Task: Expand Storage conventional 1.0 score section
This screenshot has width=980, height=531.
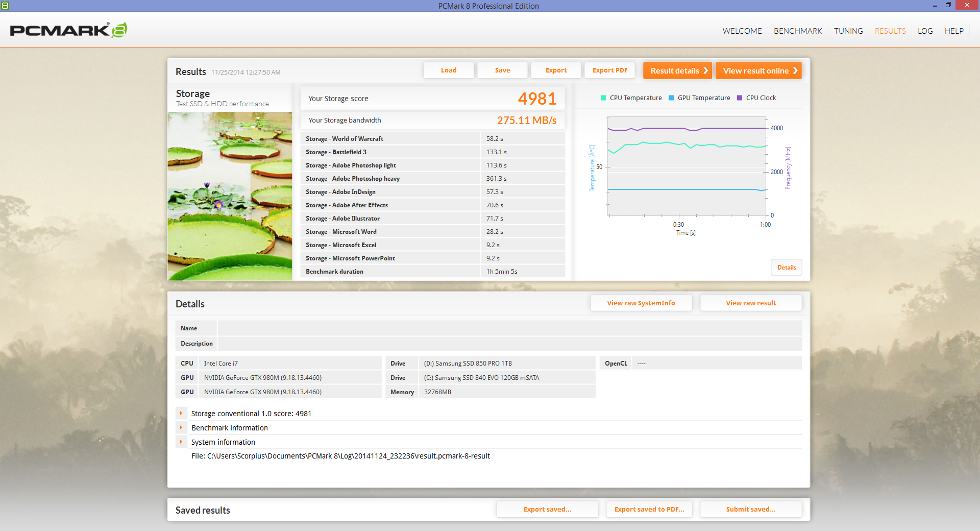Action: click(181, 414)
